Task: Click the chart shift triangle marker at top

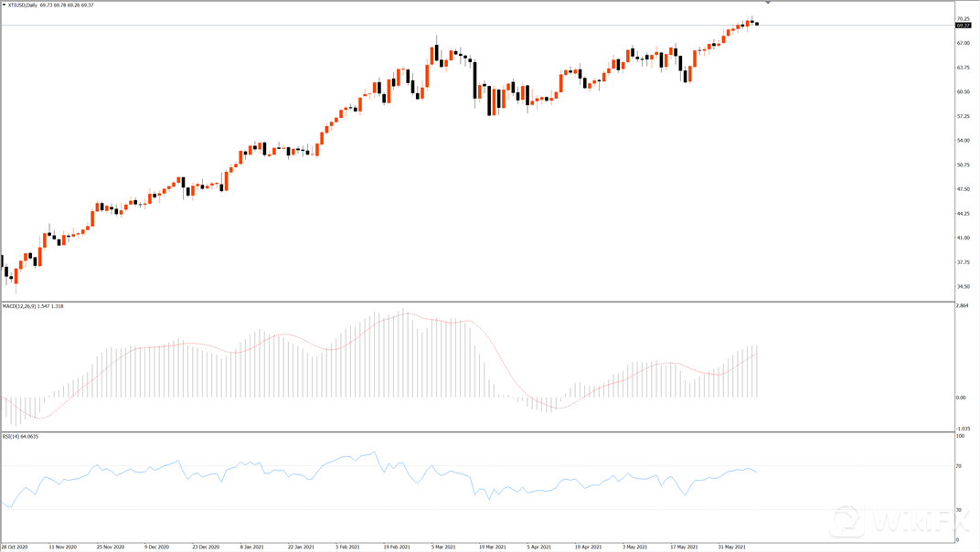Action: (768, 3)
